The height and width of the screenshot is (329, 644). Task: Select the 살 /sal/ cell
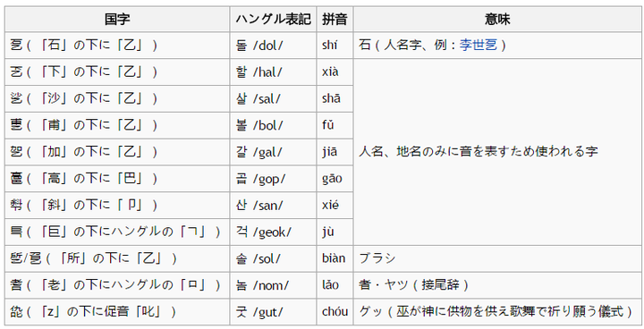pos(273,98)
